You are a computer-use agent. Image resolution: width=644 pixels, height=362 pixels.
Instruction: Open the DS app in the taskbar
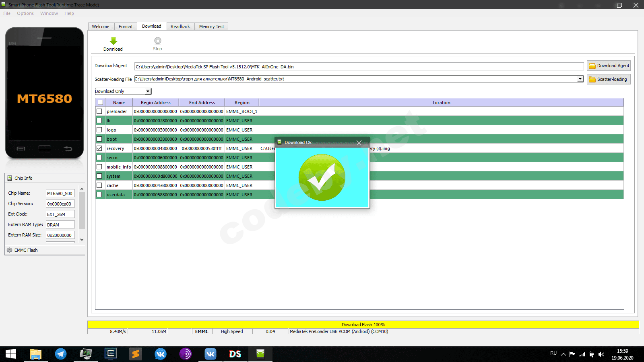tap(235, 354)
